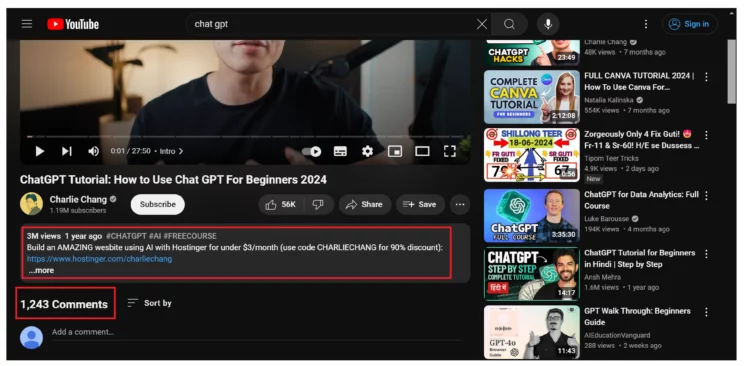Dislike this video

(318, 205)
